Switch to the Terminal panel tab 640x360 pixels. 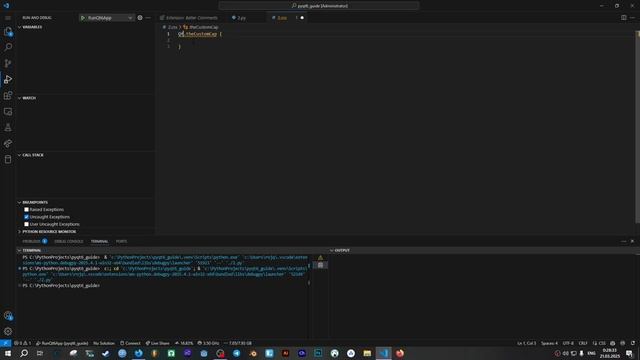click(99, 241)
